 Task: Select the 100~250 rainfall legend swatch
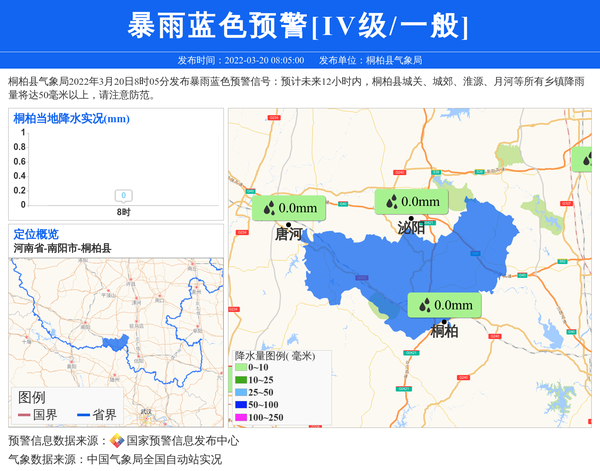[x=240, y=417]
